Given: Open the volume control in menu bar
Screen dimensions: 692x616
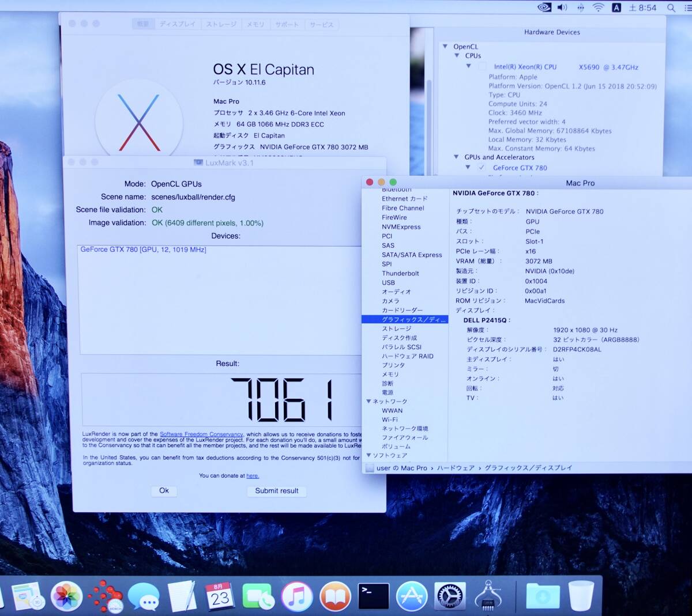Looking at the screenshot, I should (x=562, y=7).
